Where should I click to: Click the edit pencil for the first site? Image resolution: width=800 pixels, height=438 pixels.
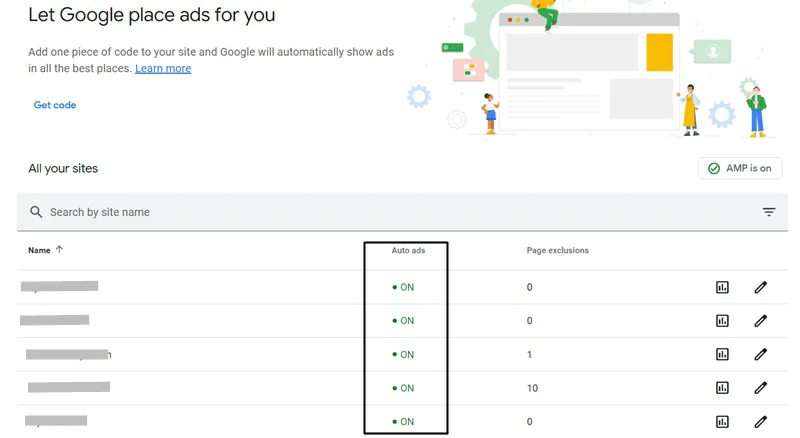pos(760,288)
